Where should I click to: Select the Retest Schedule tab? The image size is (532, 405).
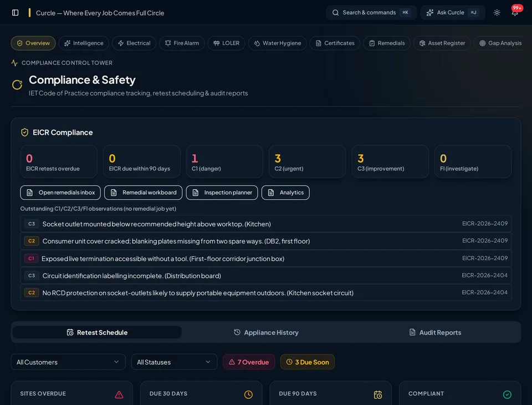tap(97, 332)
